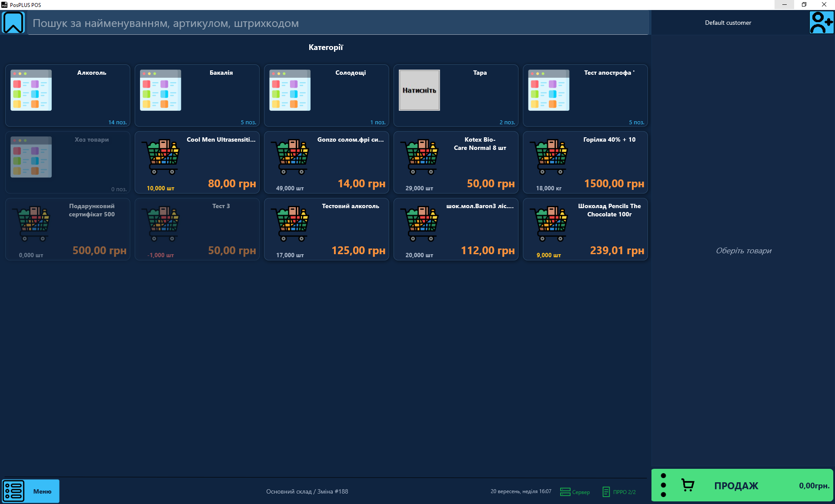Click the Оберіть товари placeholder text
Screen dimensions: 835x504
744,251
